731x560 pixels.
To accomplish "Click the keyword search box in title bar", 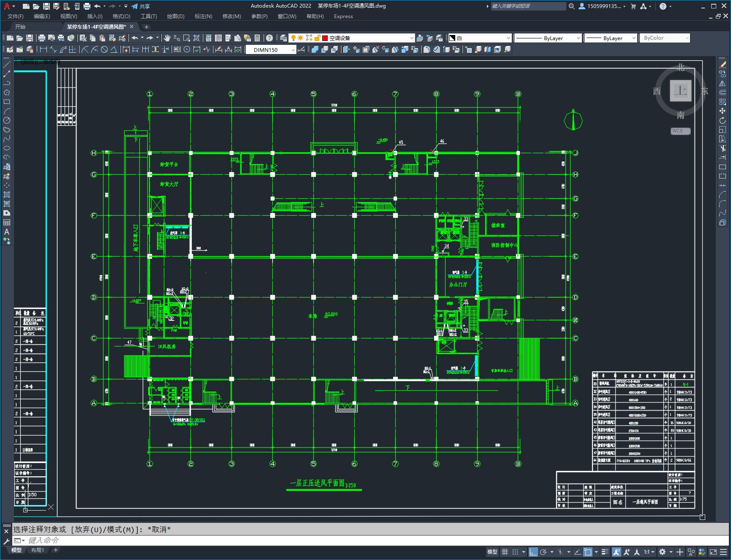I will click(x=528, y=6).
